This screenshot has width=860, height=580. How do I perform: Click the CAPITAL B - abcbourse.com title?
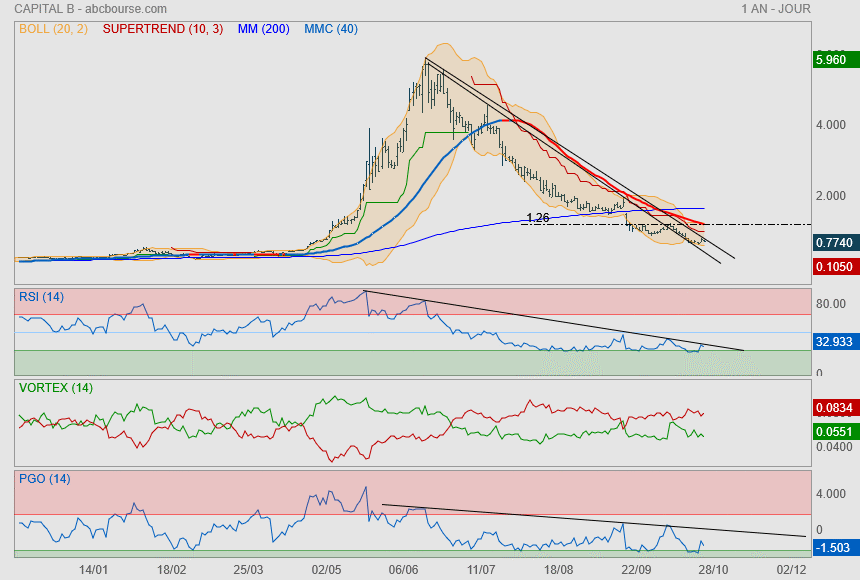(89, 9)
